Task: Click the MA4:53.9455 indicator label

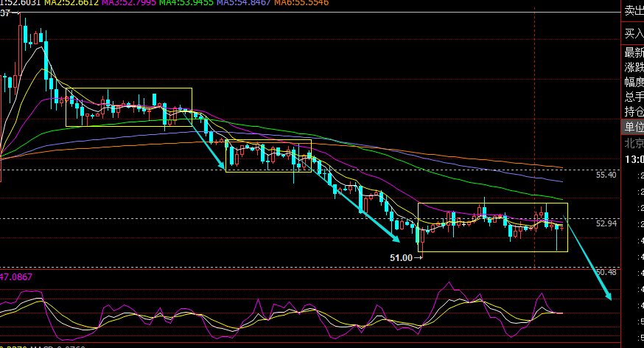Action: (x=186, y=2)
